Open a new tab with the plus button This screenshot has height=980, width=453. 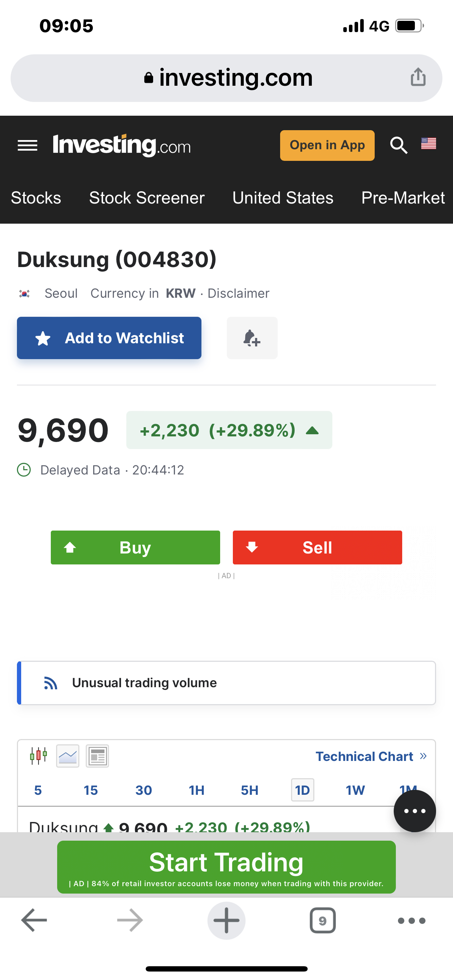[x=226, y=920]
